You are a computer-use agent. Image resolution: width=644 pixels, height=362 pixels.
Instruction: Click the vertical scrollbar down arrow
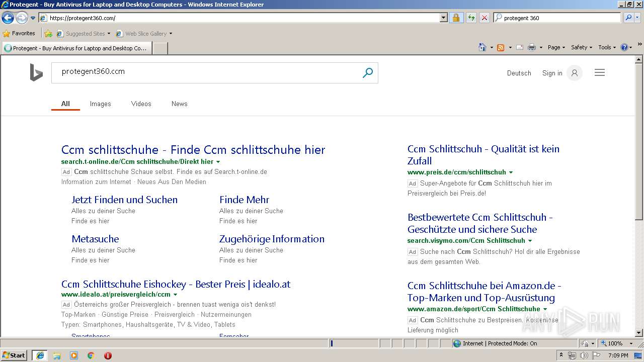[639, 333]
